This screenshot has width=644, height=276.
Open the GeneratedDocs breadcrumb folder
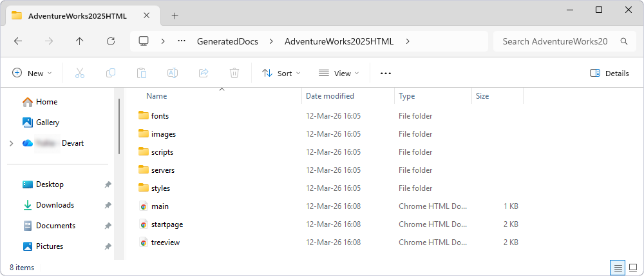[x=227, y=41]
